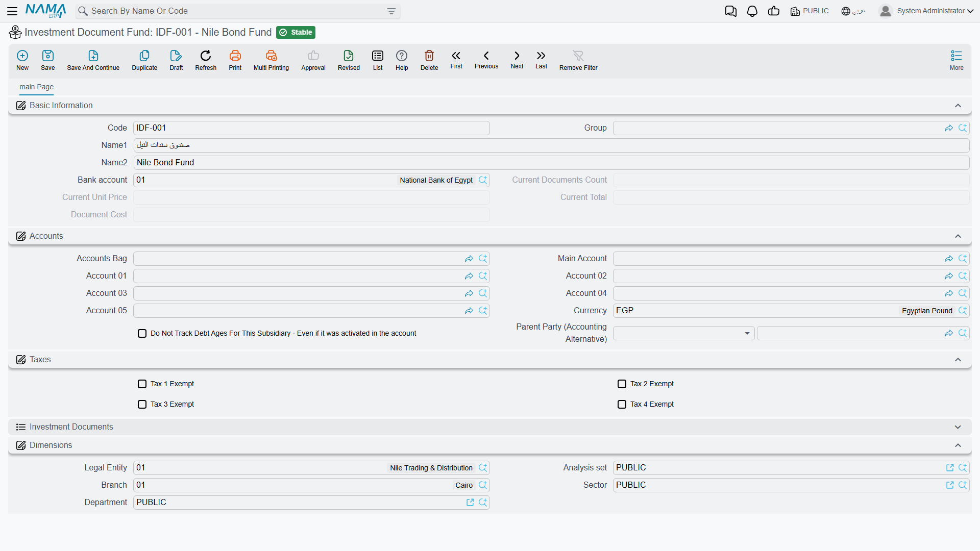Duplicate the current record
The width and height of the screenshot is (980, 551).
[x=144, y=56]
